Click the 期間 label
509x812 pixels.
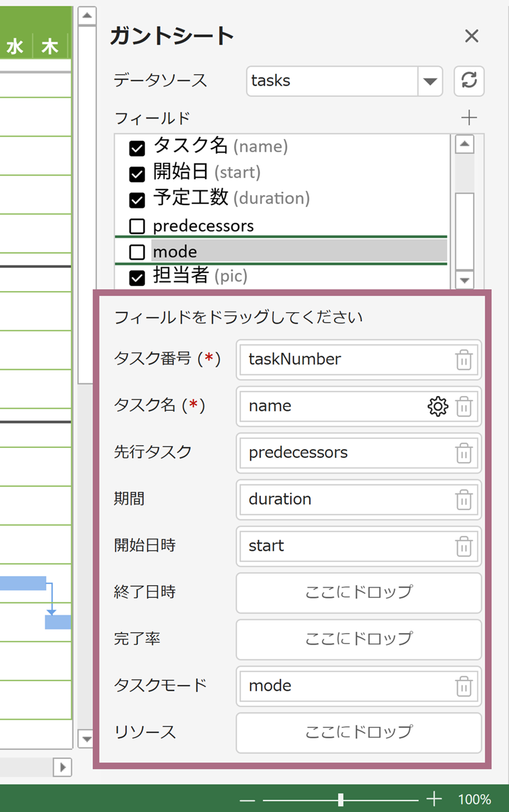[129, 499]
